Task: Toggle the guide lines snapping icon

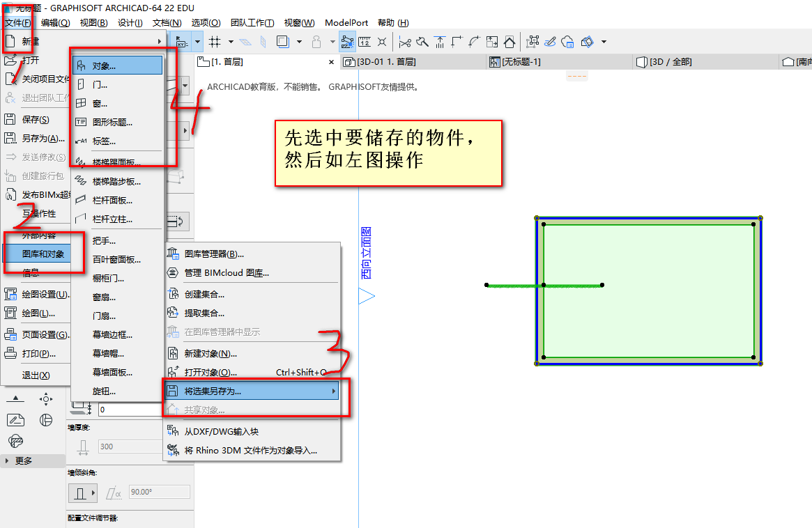Action: [348, 42]
